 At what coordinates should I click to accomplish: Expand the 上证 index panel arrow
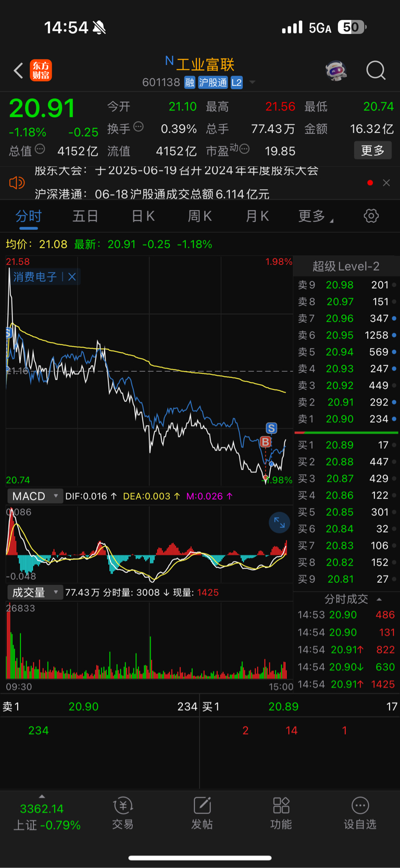tap(42, 797)
